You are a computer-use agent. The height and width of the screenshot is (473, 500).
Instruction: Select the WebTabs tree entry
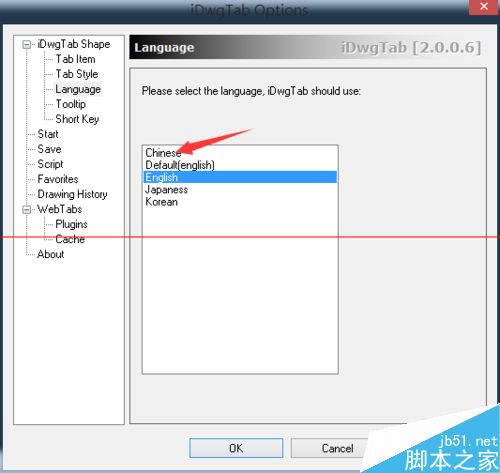click(x=60, y=209)
